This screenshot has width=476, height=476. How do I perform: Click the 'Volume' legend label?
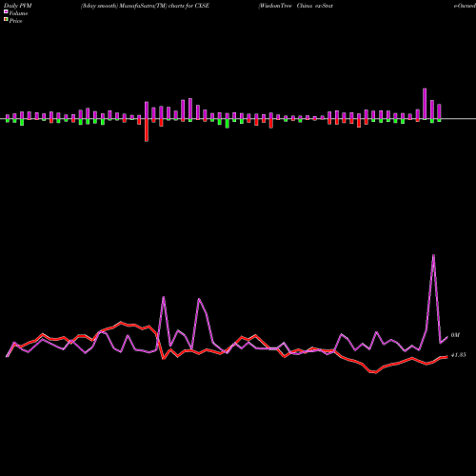(x=18, y=13)
